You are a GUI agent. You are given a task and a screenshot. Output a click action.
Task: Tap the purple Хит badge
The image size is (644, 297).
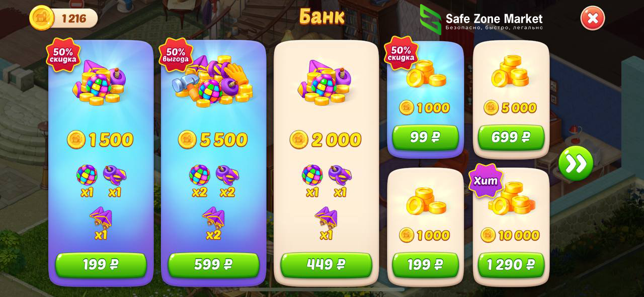(x=486, y=180)
